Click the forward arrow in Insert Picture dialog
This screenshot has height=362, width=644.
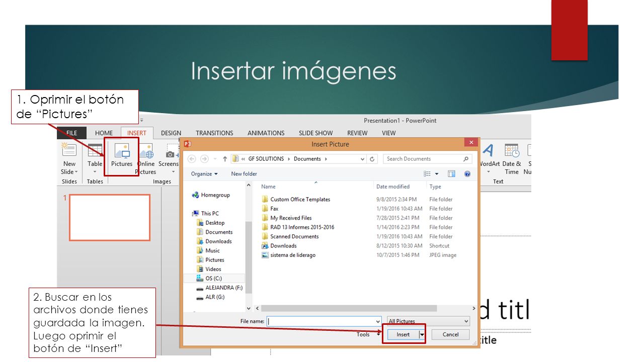pyautogui.click(x=204, y=159)
